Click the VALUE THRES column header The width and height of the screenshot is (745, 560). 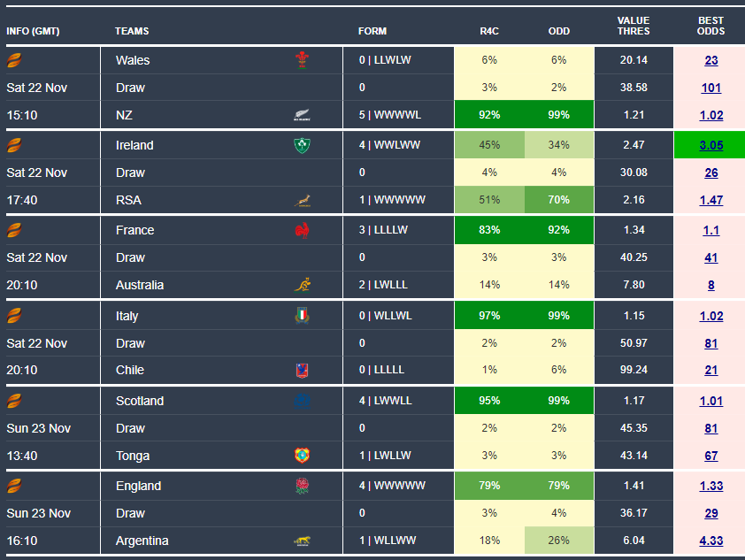click(634, 26)
